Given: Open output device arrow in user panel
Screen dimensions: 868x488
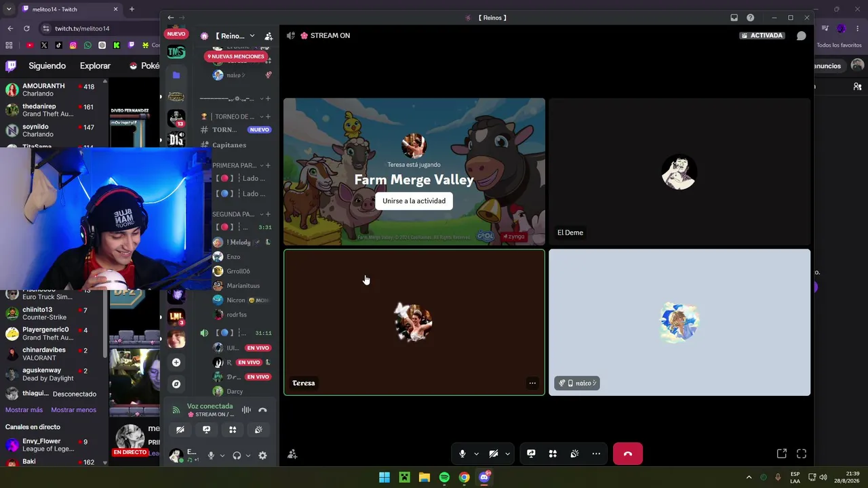Looking at the screenshot, I should (x=248, y=455).
